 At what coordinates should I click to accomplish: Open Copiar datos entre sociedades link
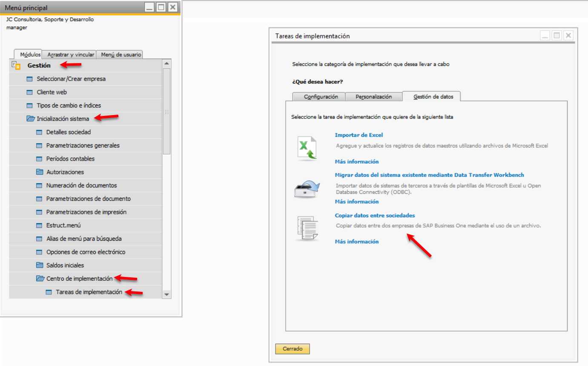(x=375, y=216)
